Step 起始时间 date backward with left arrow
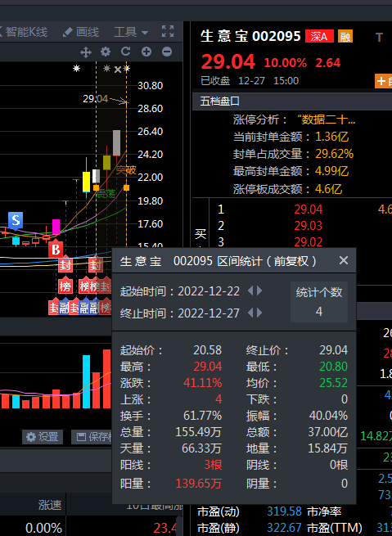392x536 pixels. (250, 291)
